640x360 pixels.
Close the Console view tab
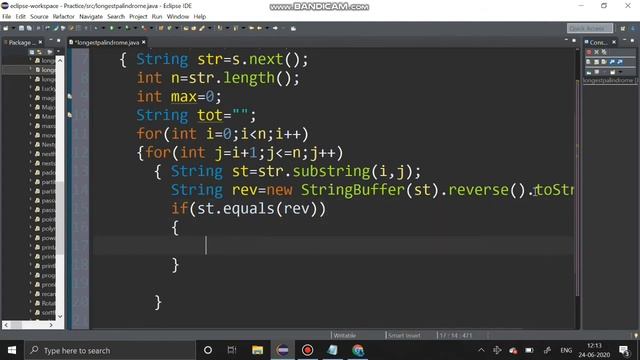pos(614,42)
